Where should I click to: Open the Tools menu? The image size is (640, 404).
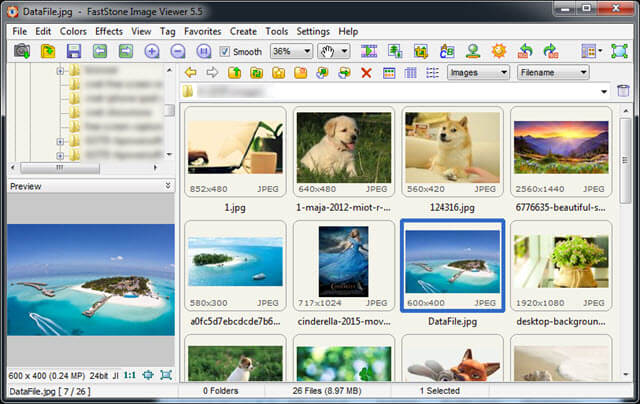click(276, 31)
